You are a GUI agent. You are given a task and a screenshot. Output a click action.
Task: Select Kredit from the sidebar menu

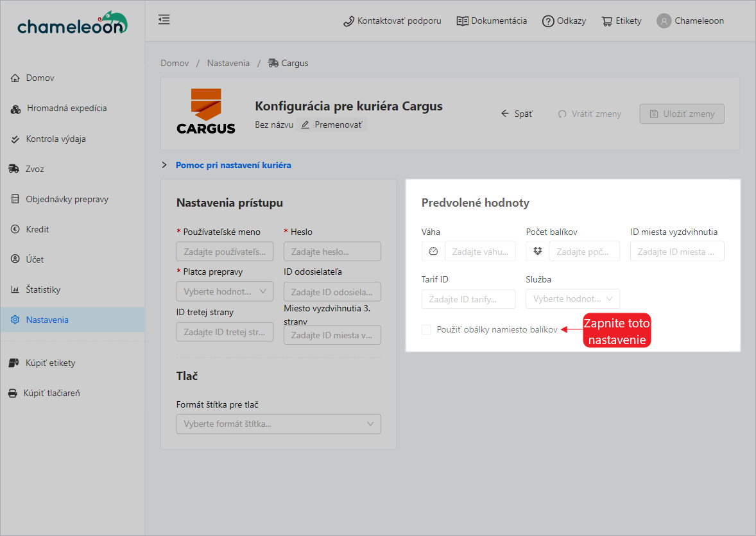pyautogui.click(x=37, y=229)
